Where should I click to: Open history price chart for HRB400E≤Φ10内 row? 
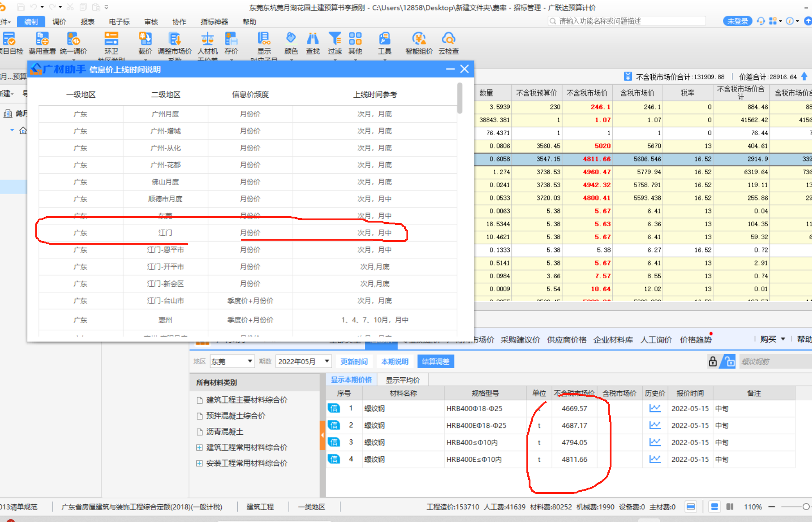(655, 459)
